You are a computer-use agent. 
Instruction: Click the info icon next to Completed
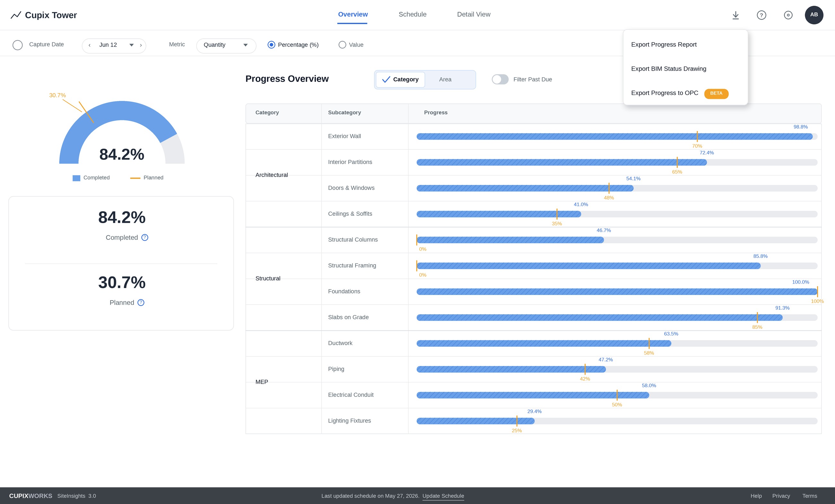coord(145,238)
